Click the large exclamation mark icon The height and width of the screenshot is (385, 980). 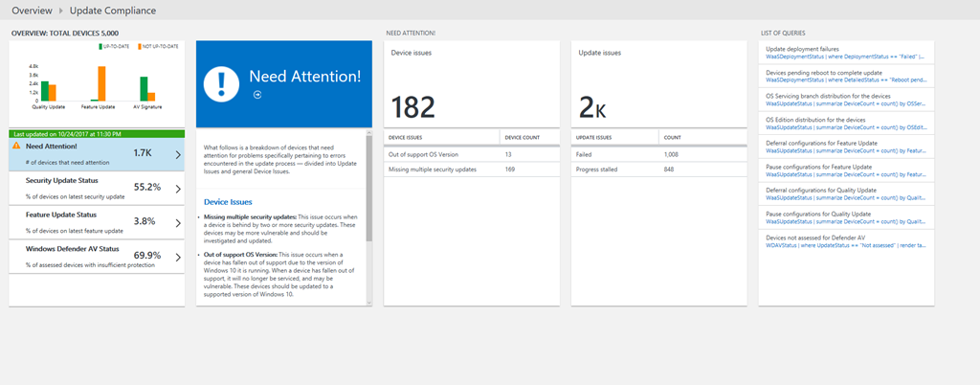pyautogui.click(x=223, y=84)
